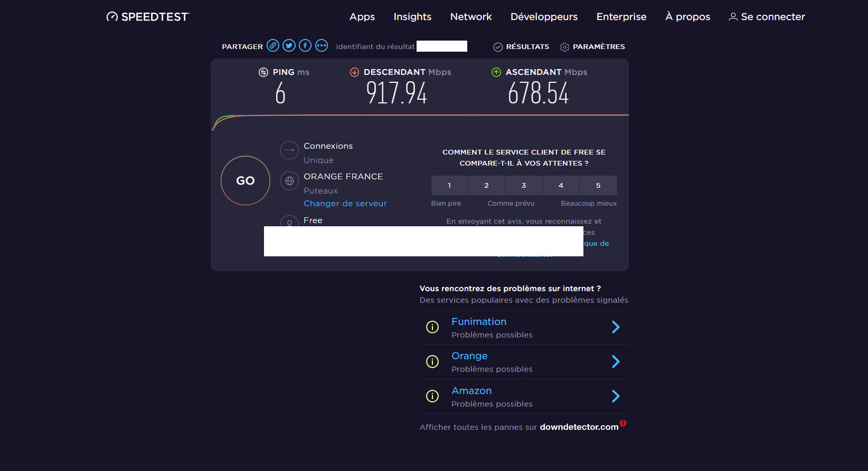Rate customer service 4
Screen dimensions: 868x471
[561, 186]
